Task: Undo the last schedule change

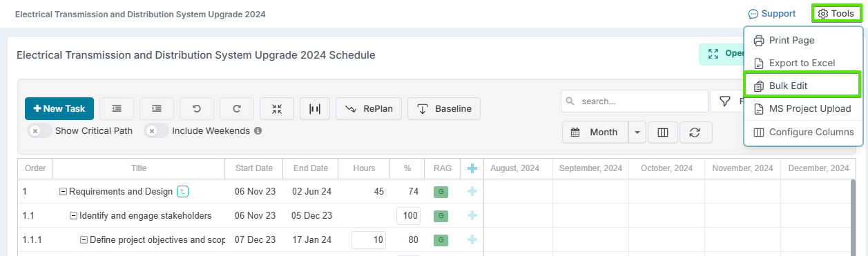Action: pos(197,108)
